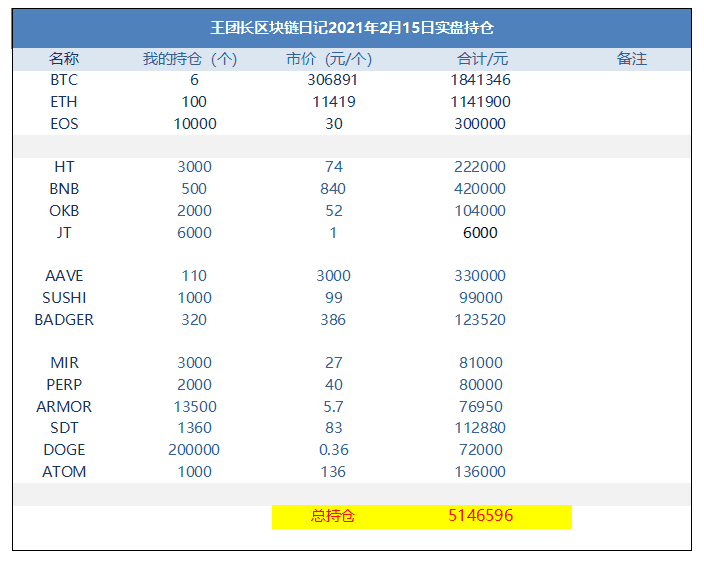The height and width of the screenshot is (562, 704).
Task: Select the SDT name cell
Action: (x=64, y=428)
